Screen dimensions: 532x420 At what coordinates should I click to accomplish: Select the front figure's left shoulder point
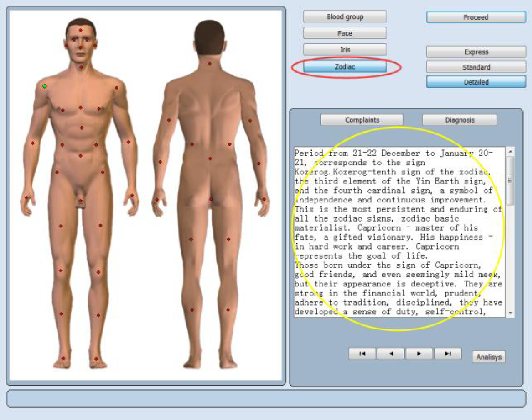point(116,88)
